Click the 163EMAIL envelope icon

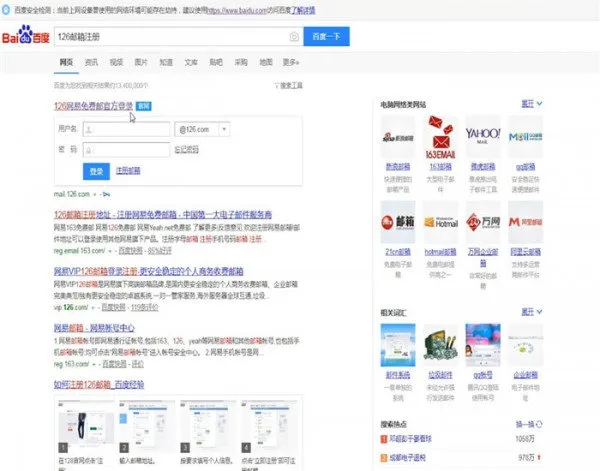point(440,137)
